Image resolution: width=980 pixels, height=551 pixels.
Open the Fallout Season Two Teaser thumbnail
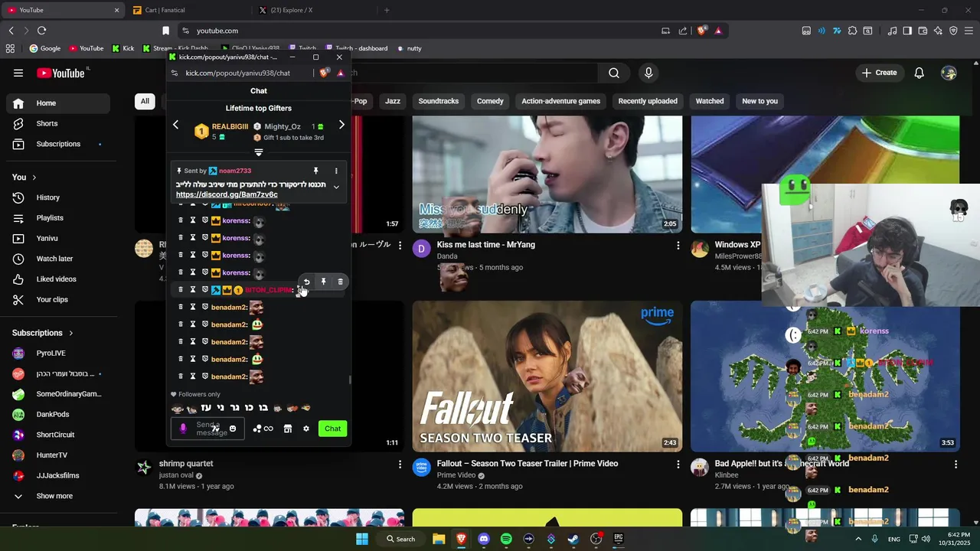547,376
